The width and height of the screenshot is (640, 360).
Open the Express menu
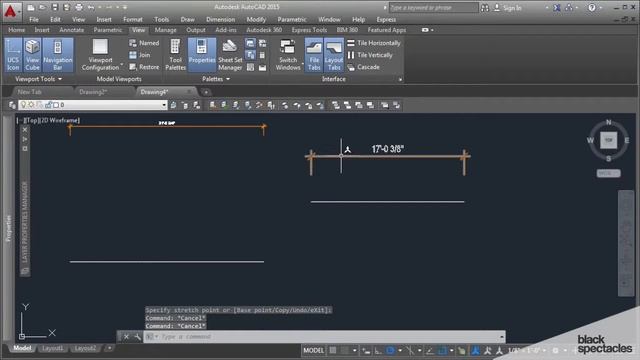coord(386,19)
